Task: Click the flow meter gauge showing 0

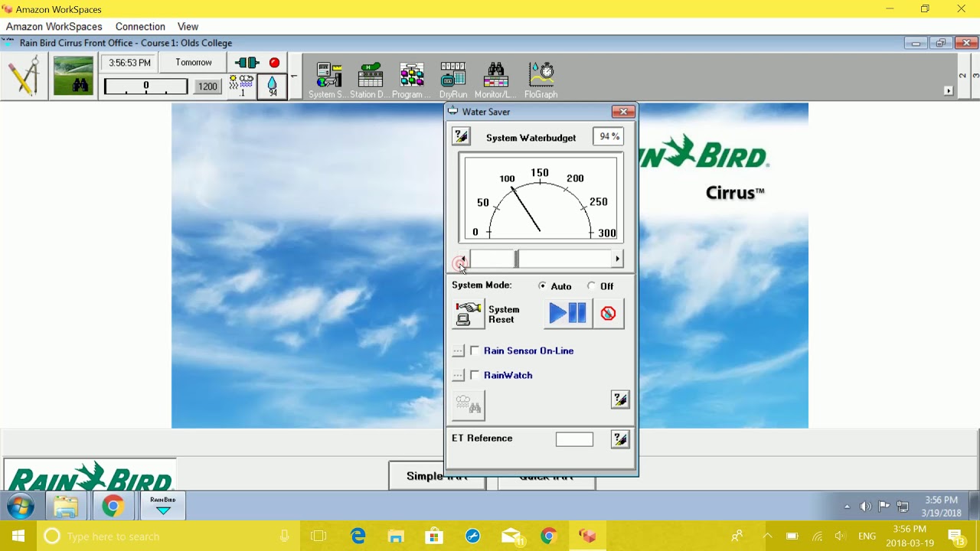Action: click(145, 86)
